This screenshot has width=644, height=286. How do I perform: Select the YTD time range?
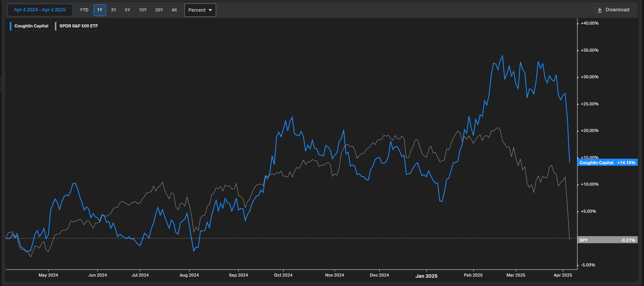(x=84, y=10)
